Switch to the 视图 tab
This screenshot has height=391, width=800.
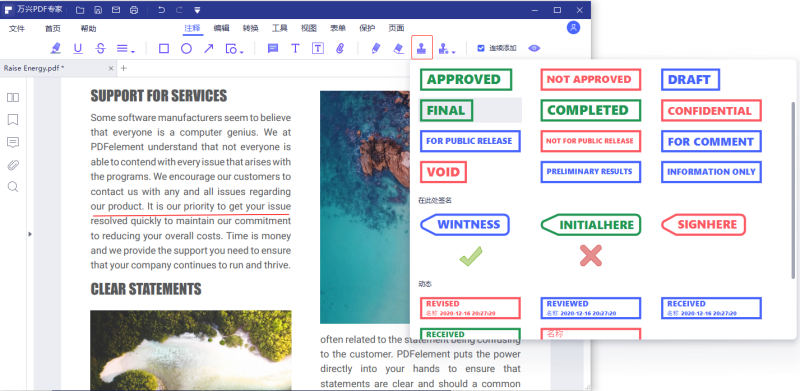[309, 28]
